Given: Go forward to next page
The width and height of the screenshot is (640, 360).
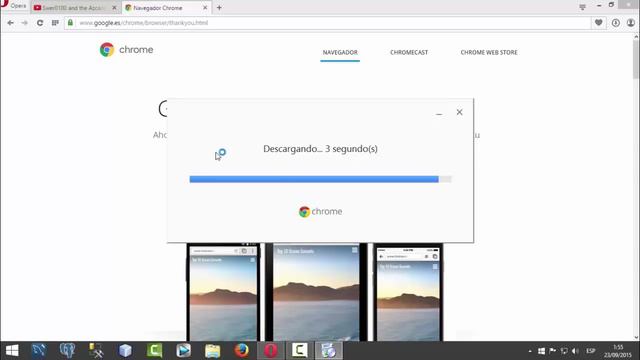Looking at the screenshot, I should (x=24, y=23).
